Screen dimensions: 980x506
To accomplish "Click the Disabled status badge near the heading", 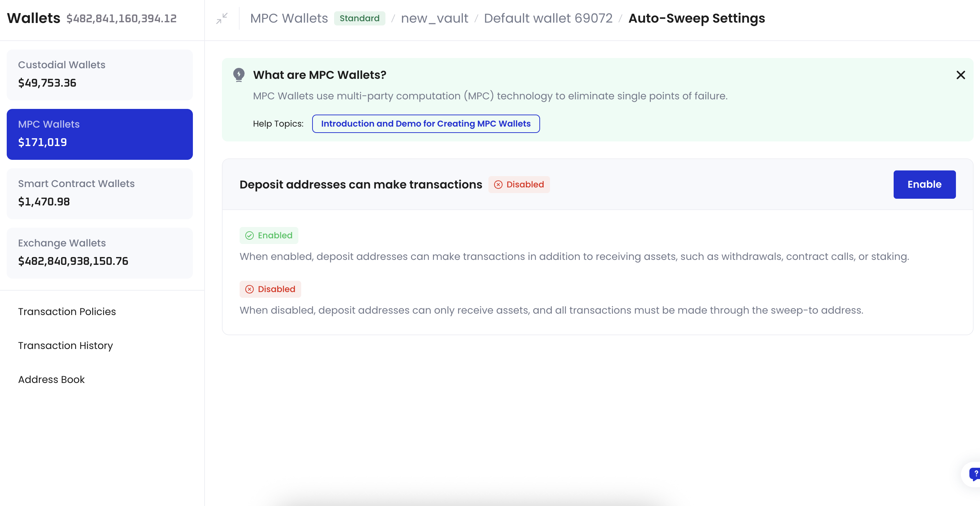I will [519, 184].
